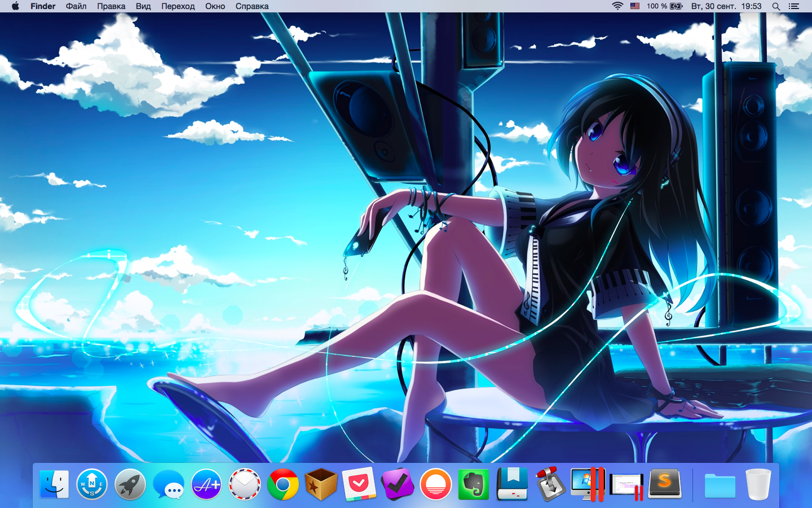Open the Окно menu
The height and width of the screenshot is (508, 812).
pyautogui.click(x=215, y=6)
